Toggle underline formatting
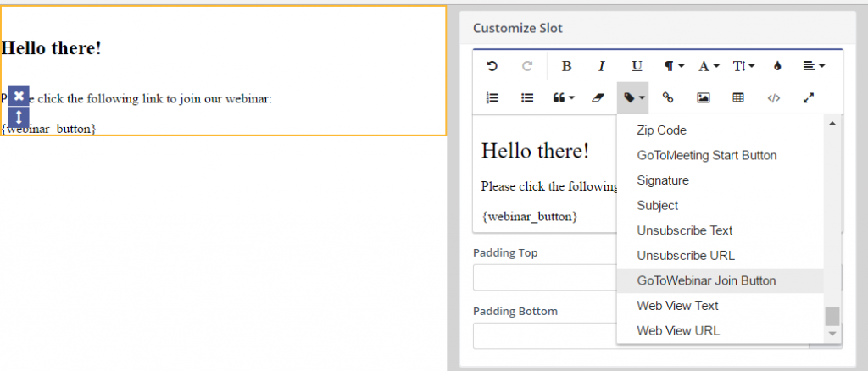Viewport: 868px width, 371px height. coord(637,66)
